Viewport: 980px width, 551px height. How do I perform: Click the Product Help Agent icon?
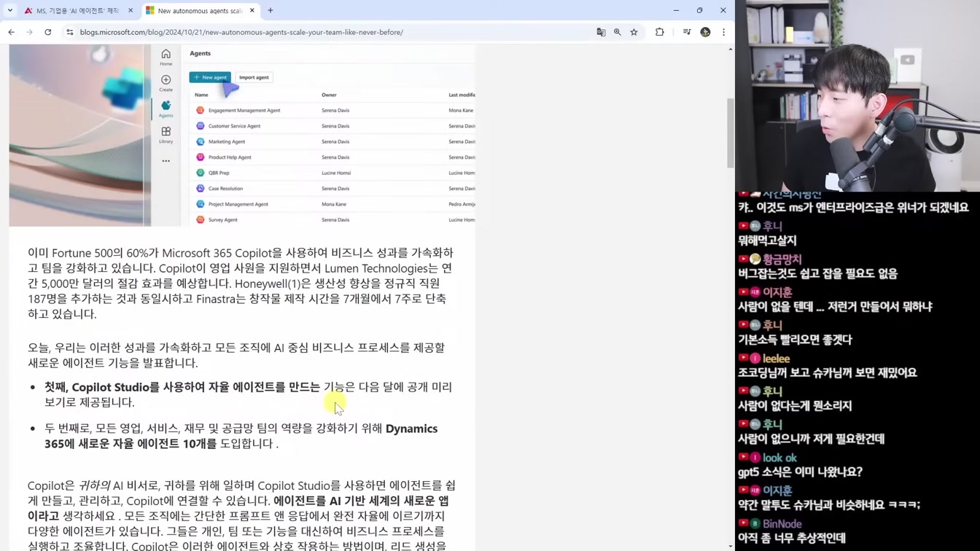[201, 157]
